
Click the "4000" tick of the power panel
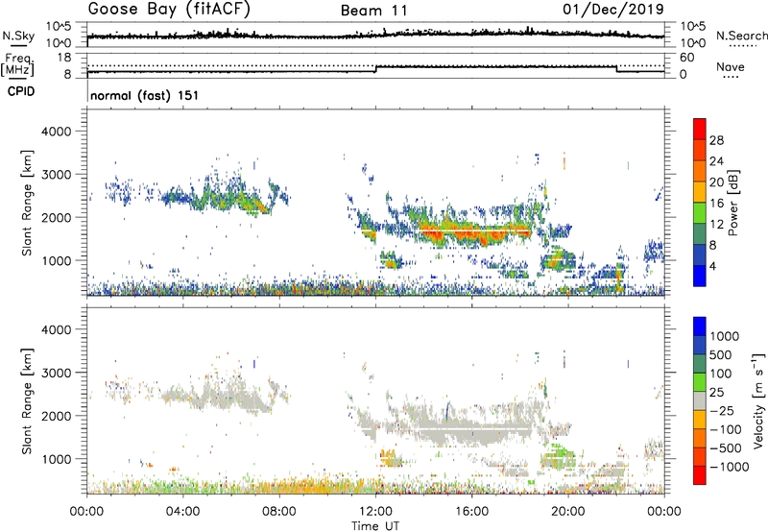pos(57,132)
